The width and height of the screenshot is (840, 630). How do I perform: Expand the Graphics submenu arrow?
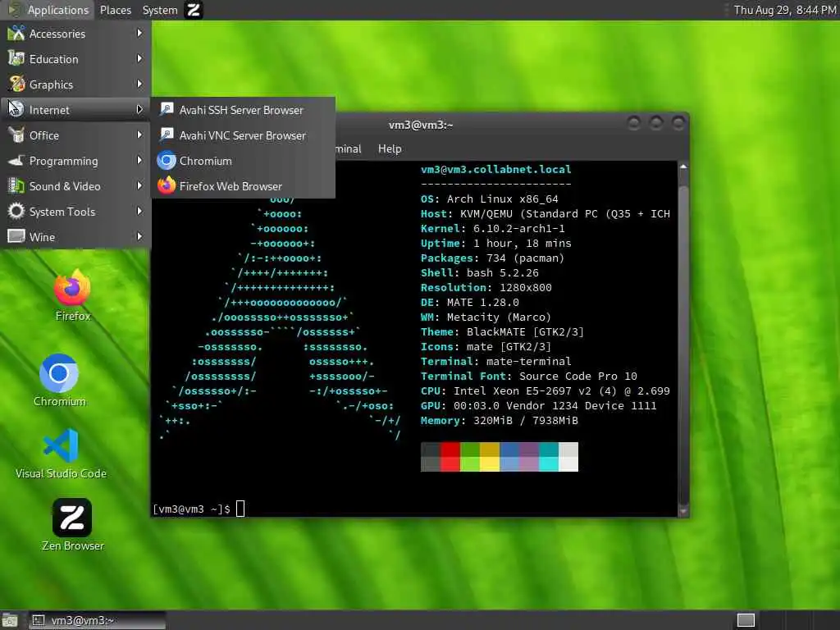pyautogui.click(x=139, y=84)
